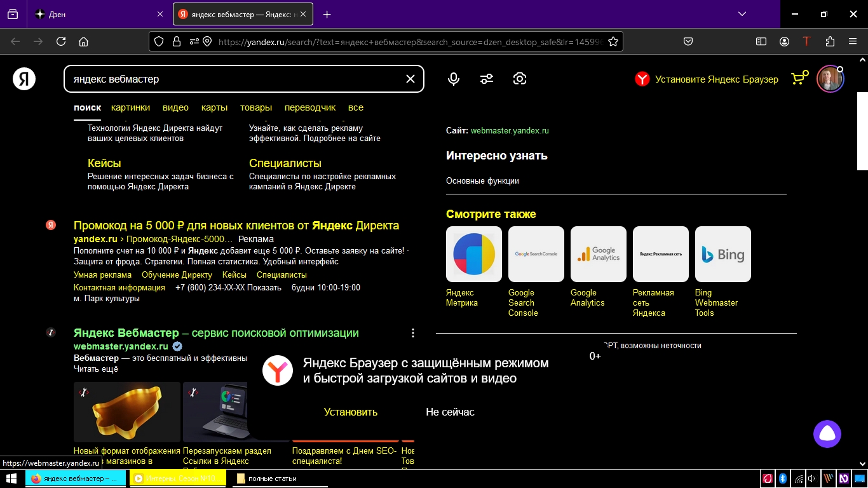
Task: Switch to the yellow media player taskbar window
Action: [178, 478]
